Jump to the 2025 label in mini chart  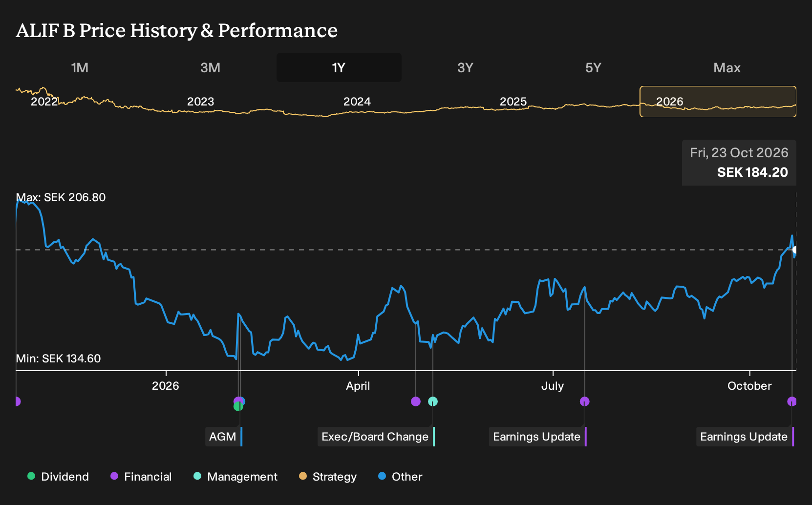513,102
